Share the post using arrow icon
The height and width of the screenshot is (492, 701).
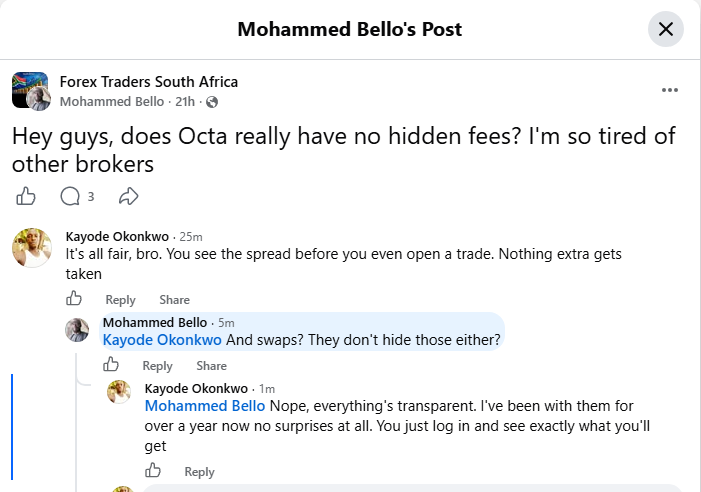click(129, 196)
